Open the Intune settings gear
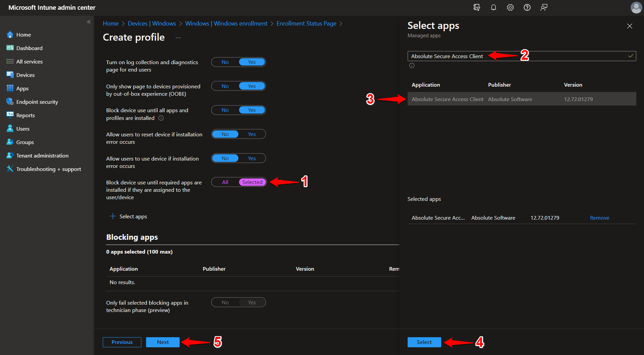This screenshot has width=644, height=355. pos(510,7)
